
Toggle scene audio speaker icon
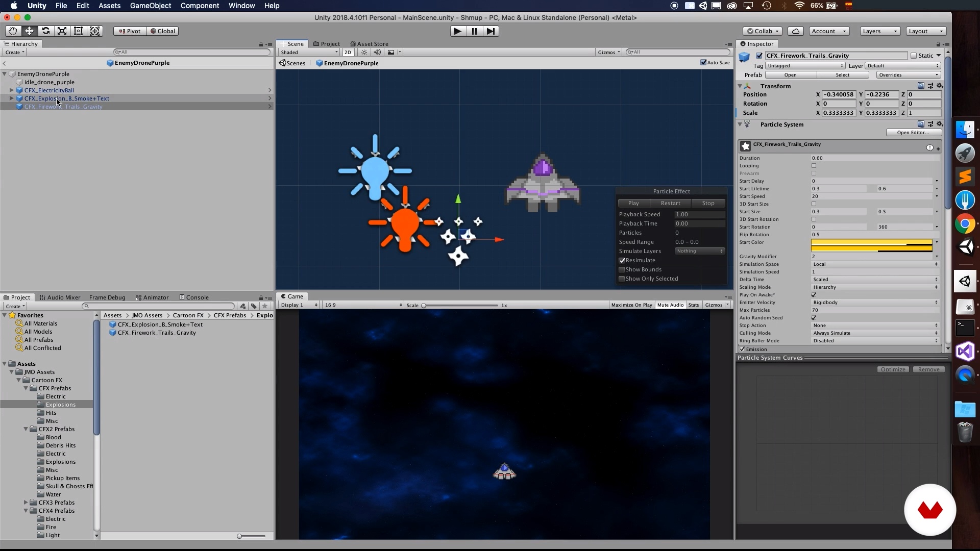(x=377, y=52)
